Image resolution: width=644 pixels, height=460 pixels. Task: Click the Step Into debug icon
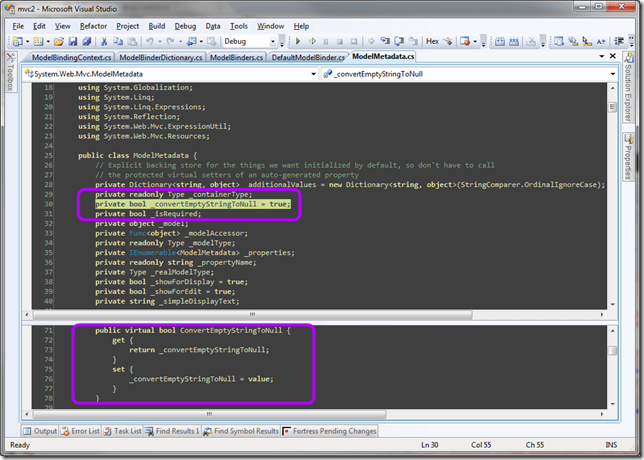(x=385, y=41)
